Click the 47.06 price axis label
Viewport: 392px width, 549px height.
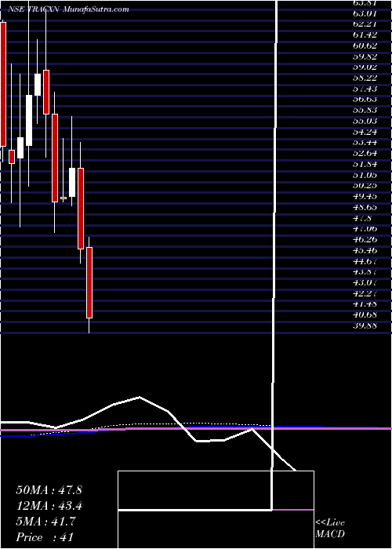(365, 228)
